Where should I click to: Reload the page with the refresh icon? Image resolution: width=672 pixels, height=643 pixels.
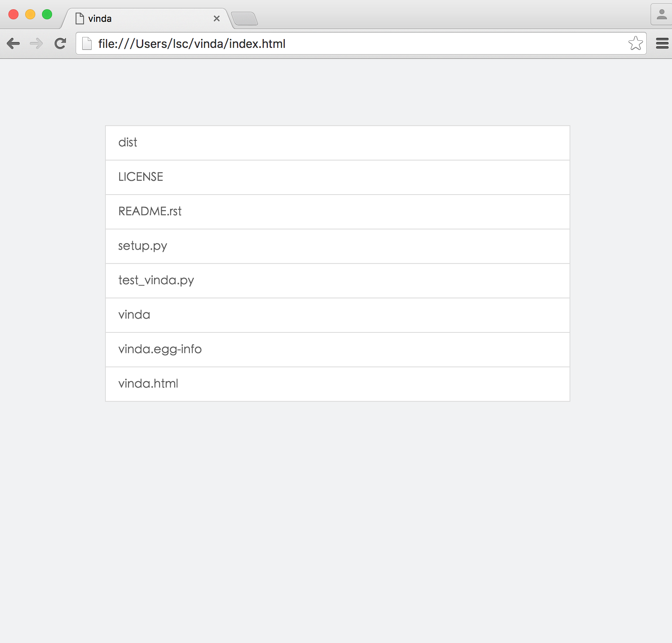coord(60,43)
